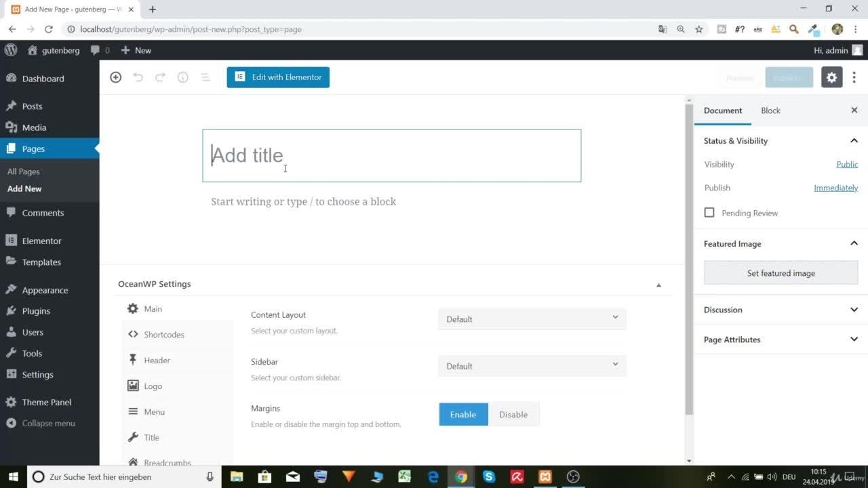Enable the Margins option

click(463, 415)
